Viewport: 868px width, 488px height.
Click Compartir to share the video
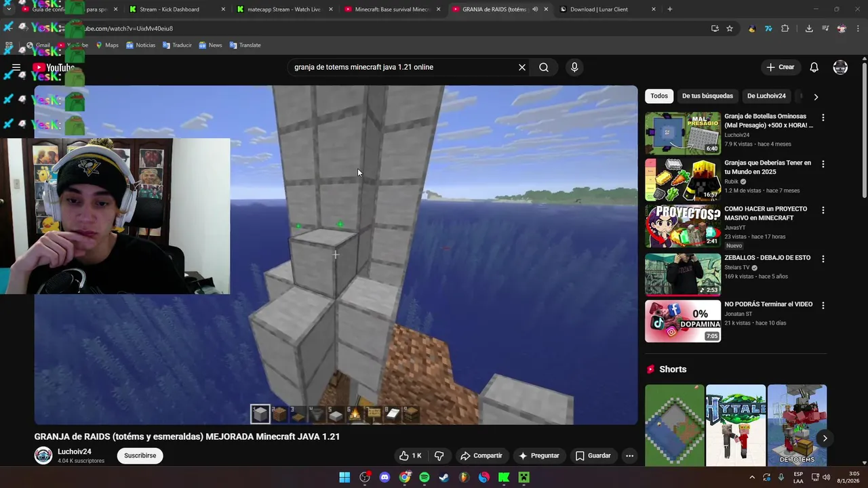point(481,455)
